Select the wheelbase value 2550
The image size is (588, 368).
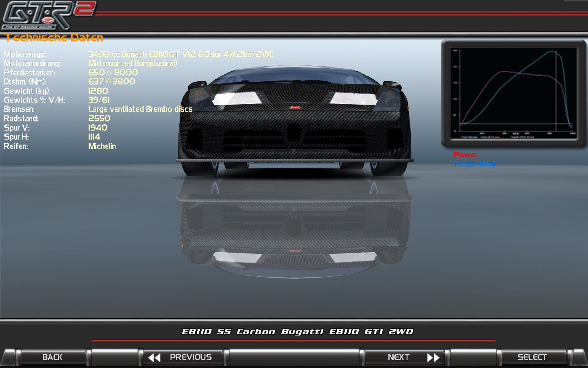[99, 118]
